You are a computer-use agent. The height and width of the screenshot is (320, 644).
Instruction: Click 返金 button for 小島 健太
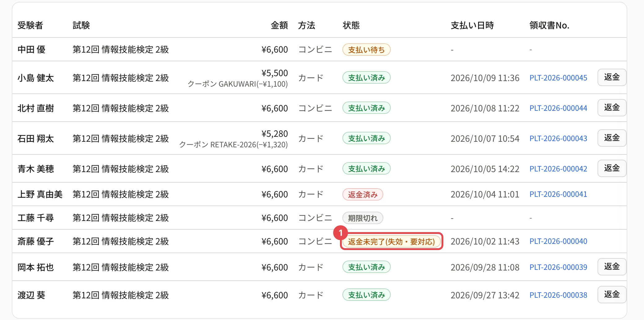pos(612,77)
